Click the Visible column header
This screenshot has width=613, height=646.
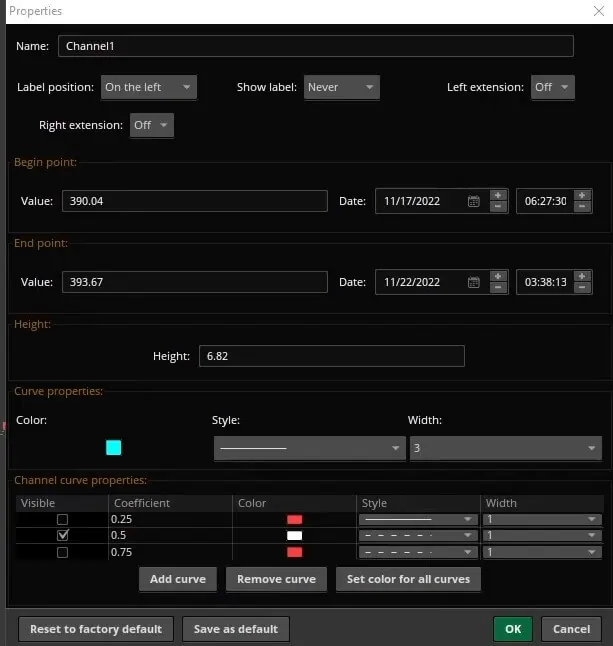click(62, 503)
